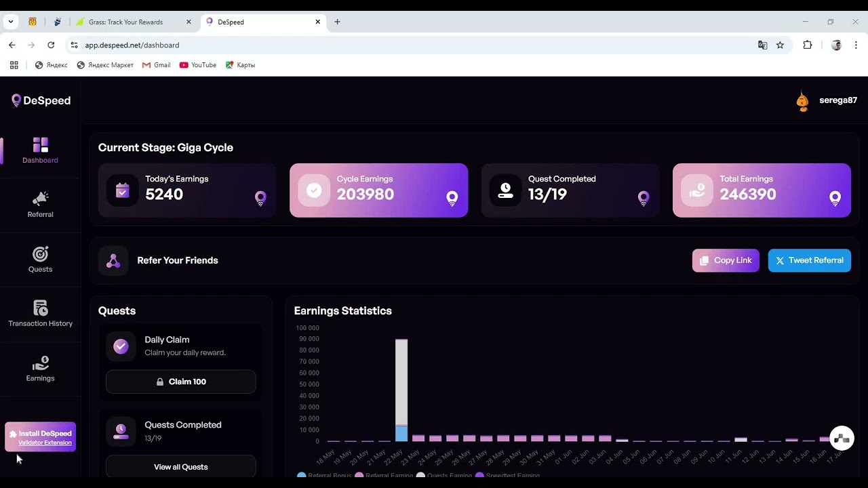Open the Earnings sidebar section
This screenshot has width=868, height=488.
point(40,369)
